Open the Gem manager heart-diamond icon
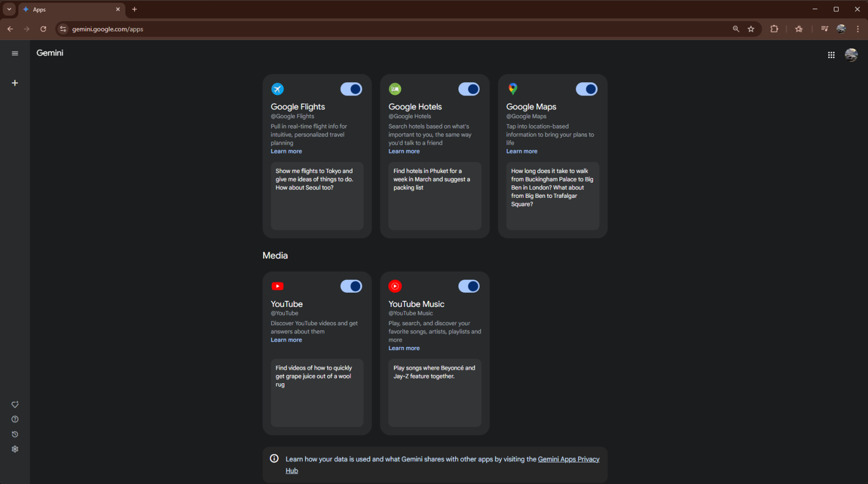 click(15, 404)
